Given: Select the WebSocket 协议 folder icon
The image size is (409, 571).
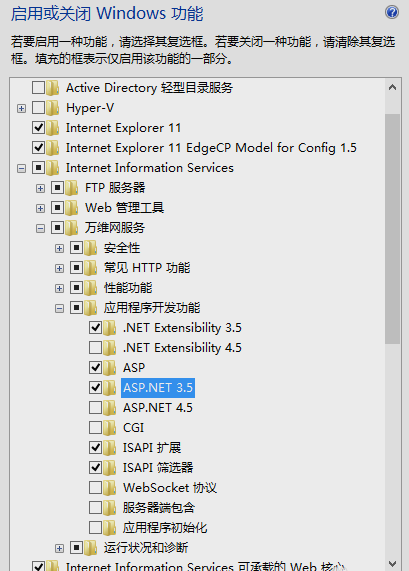Looking at the screenshot, I should tap(110, 488).
